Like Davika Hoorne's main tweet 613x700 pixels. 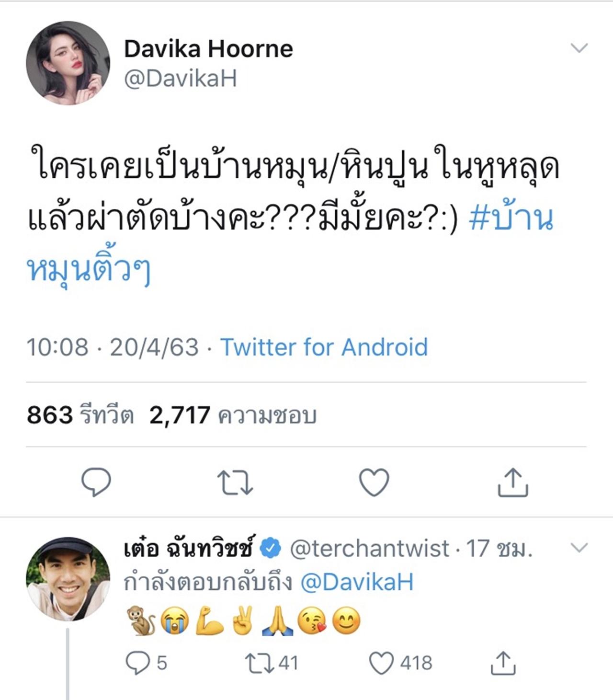(374, 482)
